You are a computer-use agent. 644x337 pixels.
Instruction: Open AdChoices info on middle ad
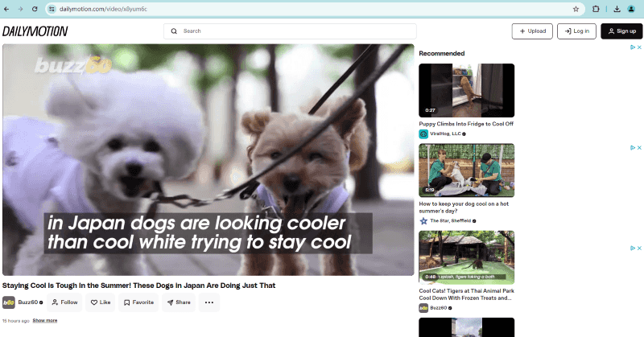click(633, 148)
